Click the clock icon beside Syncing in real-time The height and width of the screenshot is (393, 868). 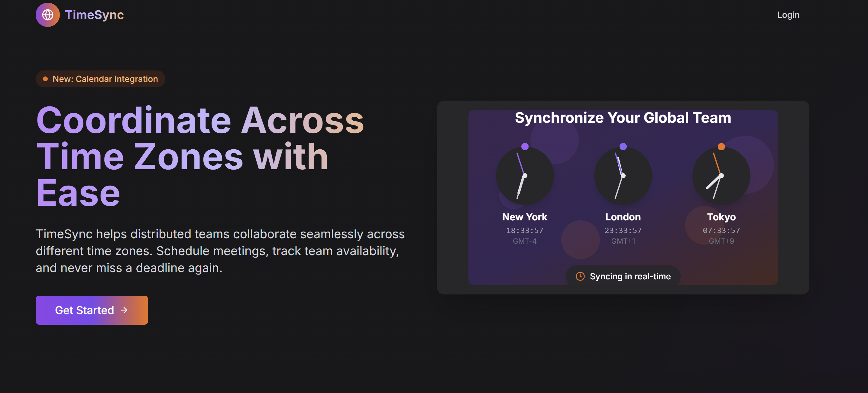(x=580, y=276)
